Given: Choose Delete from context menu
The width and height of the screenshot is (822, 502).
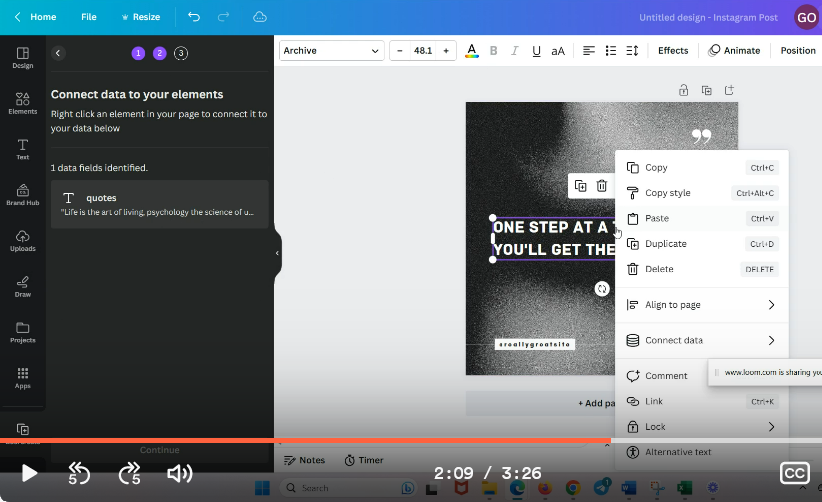Looking at the screenshot, I should tap(702, 269).
